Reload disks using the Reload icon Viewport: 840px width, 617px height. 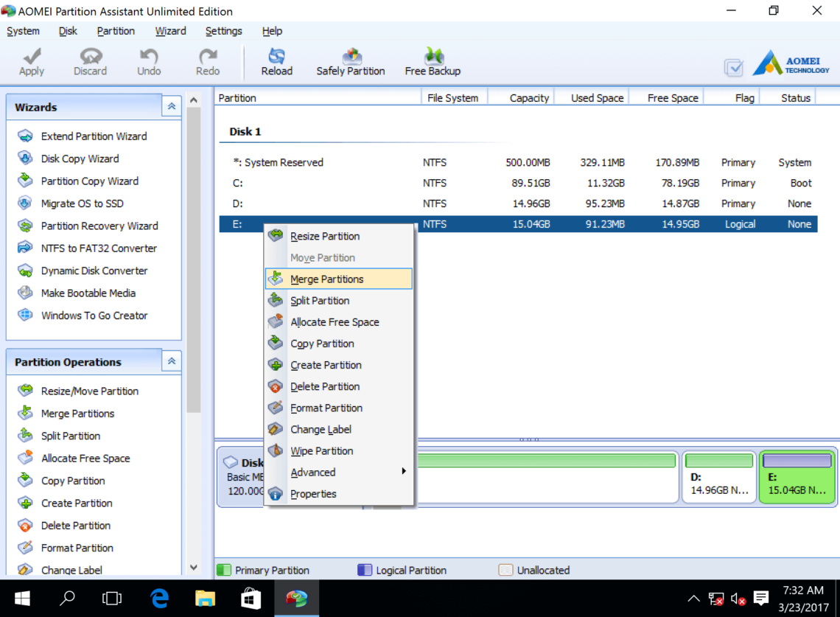pyautogui.click(x=276, y=62)
